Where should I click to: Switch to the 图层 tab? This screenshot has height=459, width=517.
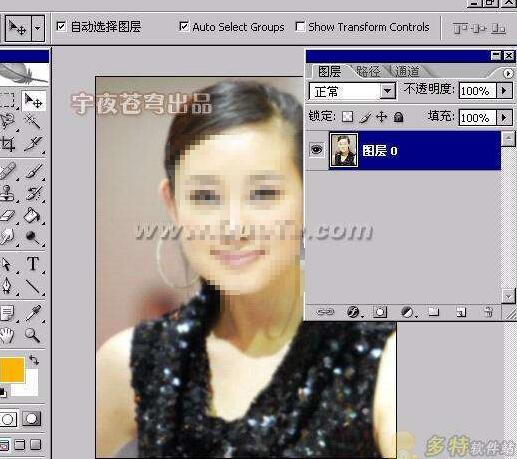[329, 72]
